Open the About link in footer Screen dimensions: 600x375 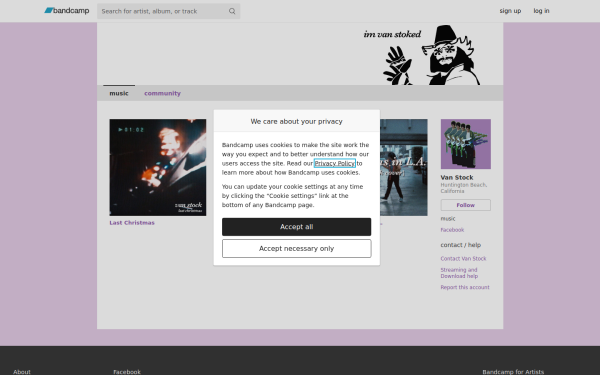(22, 372)
